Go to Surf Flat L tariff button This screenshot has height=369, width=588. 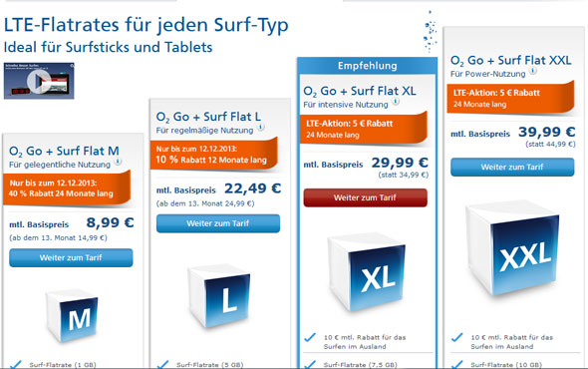click(x=218, y=223)
